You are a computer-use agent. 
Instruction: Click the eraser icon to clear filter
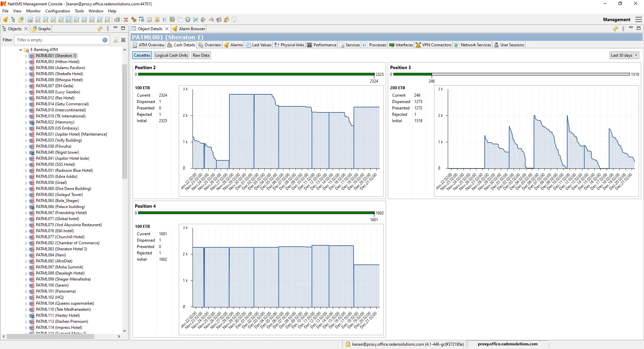coord(116,40)
